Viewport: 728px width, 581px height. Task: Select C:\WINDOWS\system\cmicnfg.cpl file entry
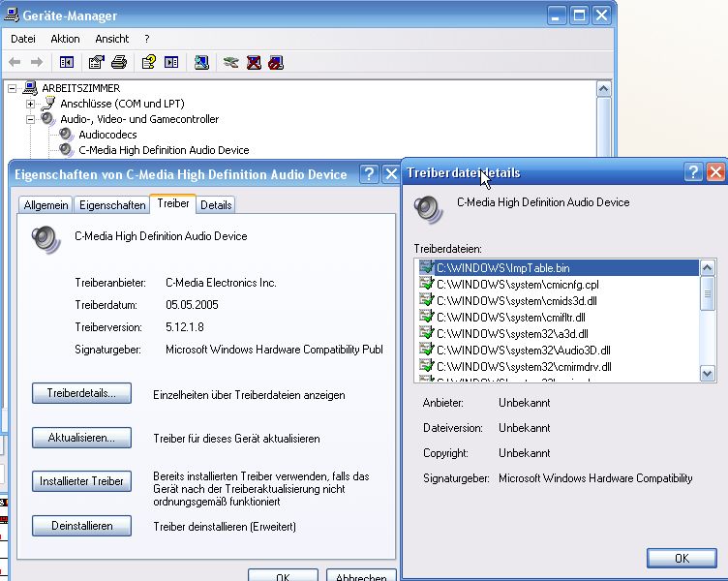pos(517,285)
